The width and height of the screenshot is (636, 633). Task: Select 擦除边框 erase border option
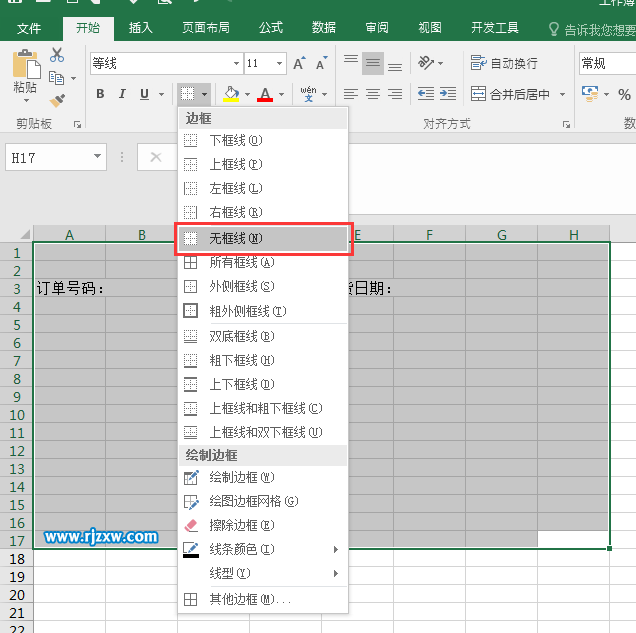(263, 526)
